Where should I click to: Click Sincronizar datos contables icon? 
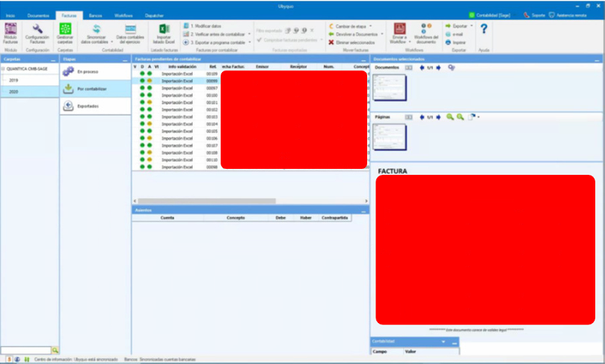coord(96,29)
